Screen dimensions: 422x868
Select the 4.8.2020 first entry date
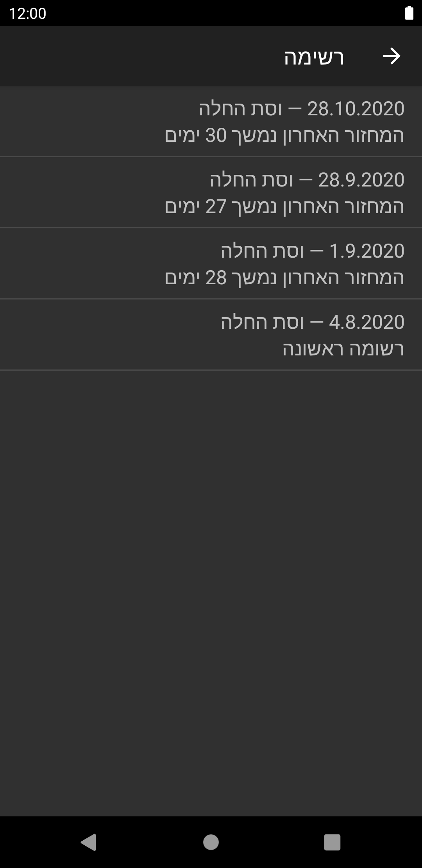click(x=367, y=322)
